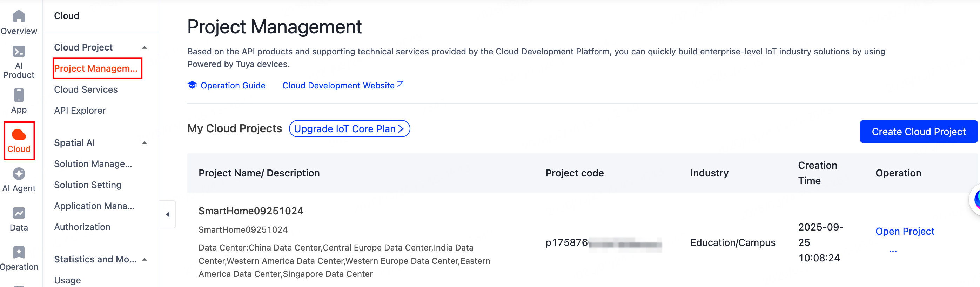The image size is (980, 287).
Task: Click the Cloud panel title
Action: pyautogui.click(x=67, y=15)
